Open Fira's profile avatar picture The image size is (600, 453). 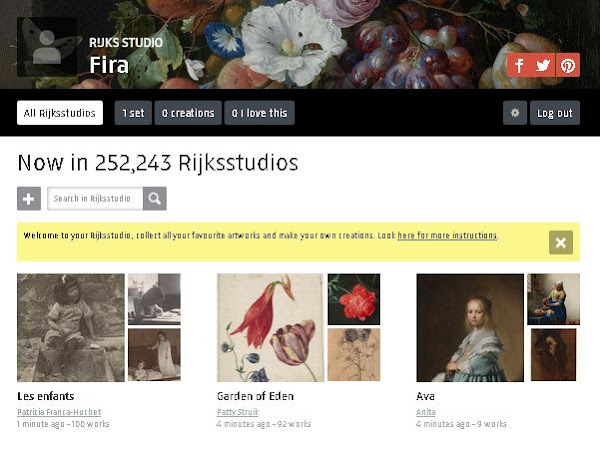47,47
